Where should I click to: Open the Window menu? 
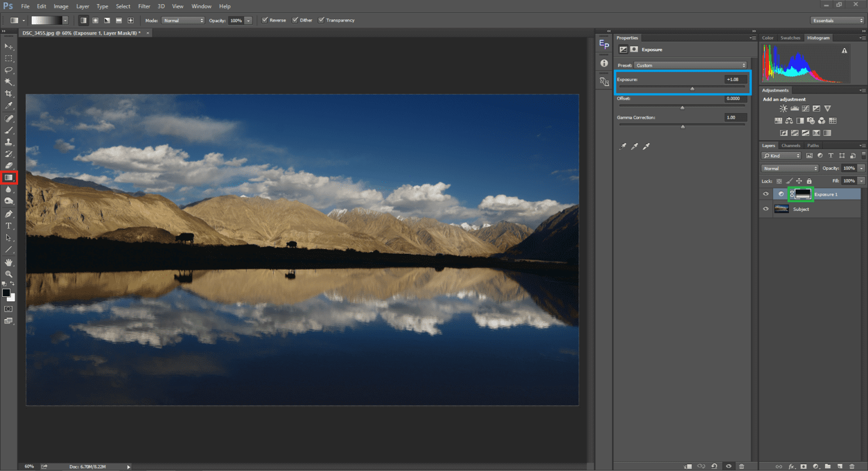click(x=201, y=6)
